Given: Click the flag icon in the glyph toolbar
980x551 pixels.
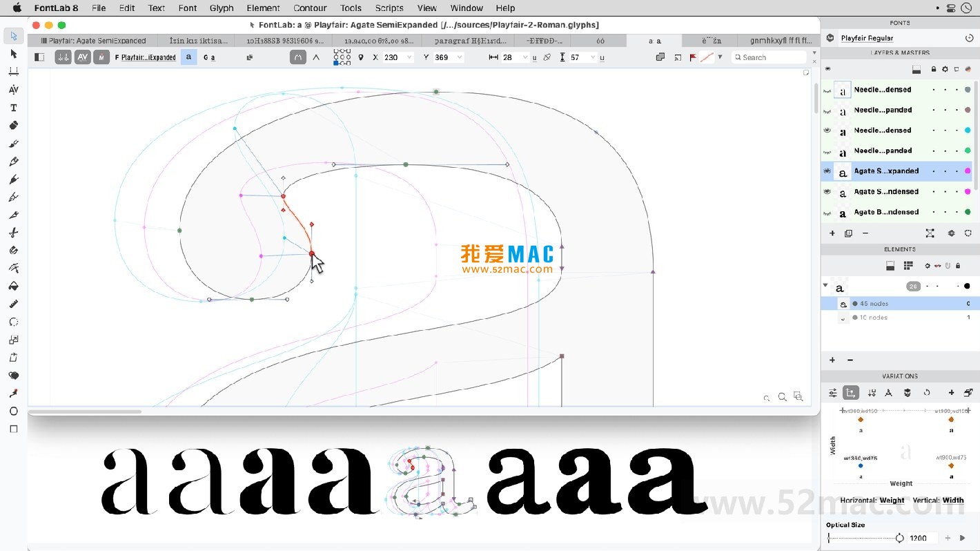Looking at the screenshot, I should click(694, 57).
